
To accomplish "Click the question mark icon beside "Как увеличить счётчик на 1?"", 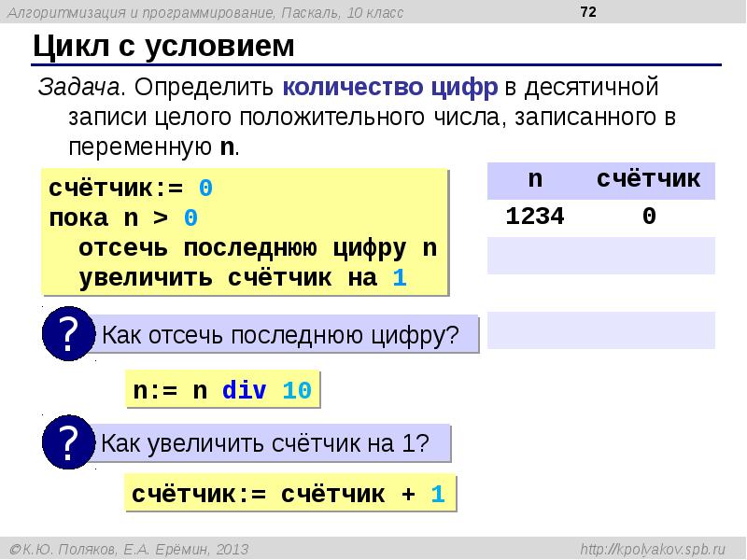I will point(67,442).
